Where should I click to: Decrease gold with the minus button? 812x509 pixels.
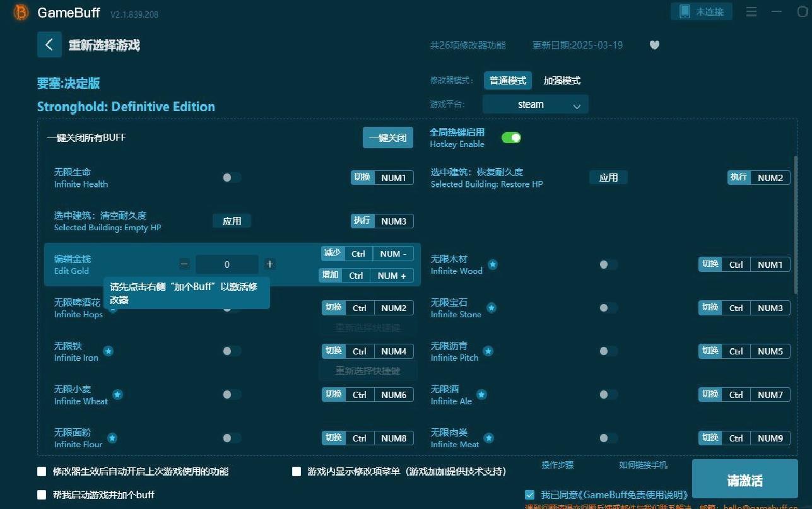[184, 264]
